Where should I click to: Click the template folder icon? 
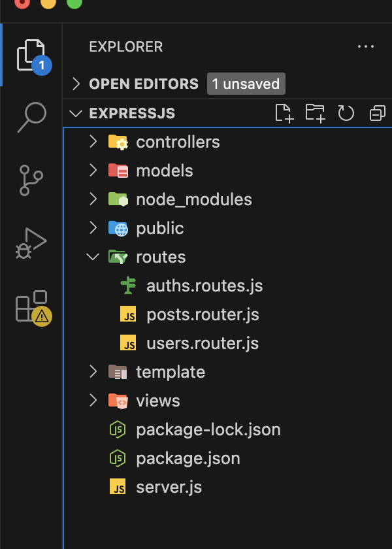[118, 372]
